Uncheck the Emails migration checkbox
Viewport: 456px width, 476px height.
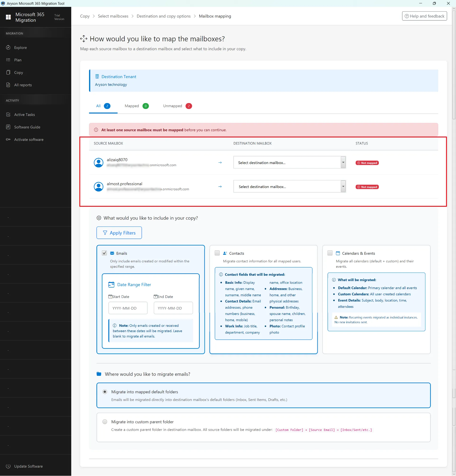coord(104,253)
